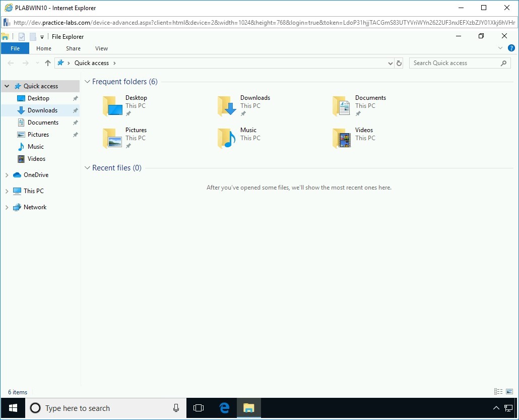The width and height of the screenshot is (519, 420).
Task: Click the search magnifier in Search Quick access
Action: point(503,63)
